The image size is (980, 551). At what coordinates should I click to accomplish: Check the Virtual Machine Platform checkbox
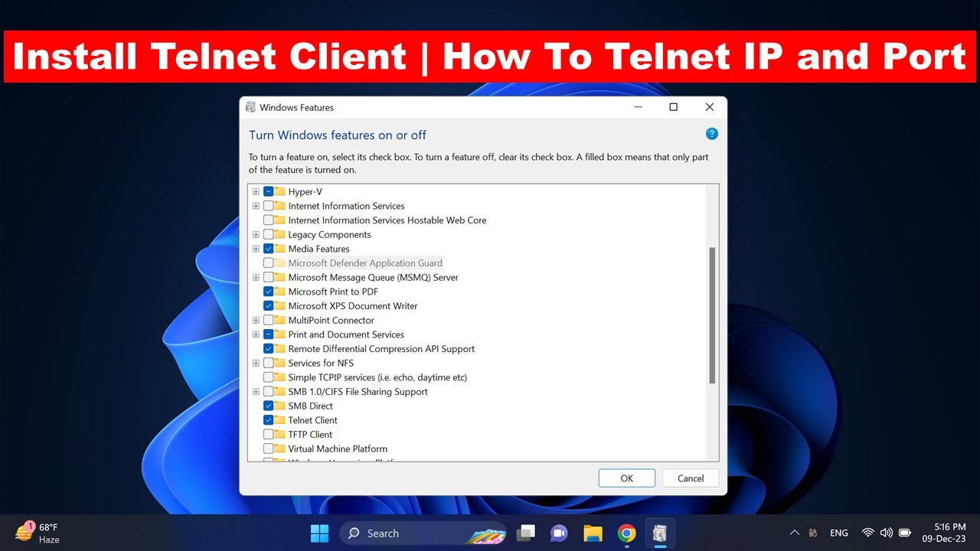269,449
